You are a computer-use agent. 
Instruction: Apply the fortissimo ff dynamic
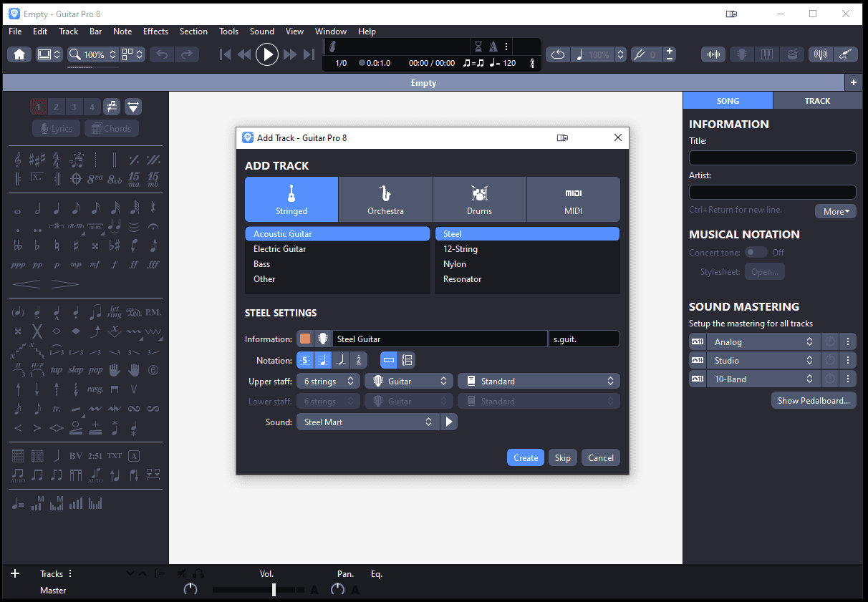pyautogui.click(x=134, y=264)
